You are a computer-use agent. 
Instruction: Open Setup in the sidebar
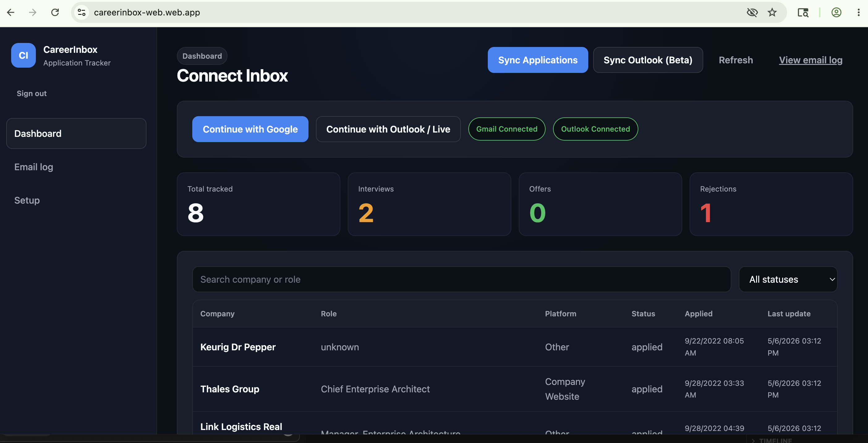click(x=27, y=200)
